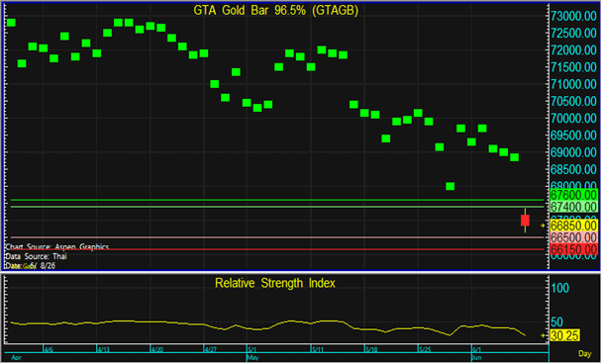Click the 5/25 date marker
Viewport: 602px width, 364px height.
pyautogui.click(x=426, y=350)
